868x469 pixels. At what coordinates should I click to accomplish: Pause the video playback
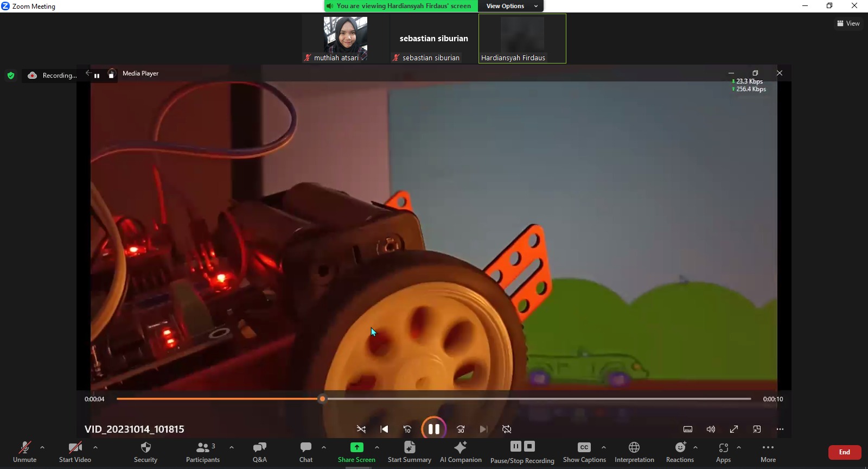434,429
